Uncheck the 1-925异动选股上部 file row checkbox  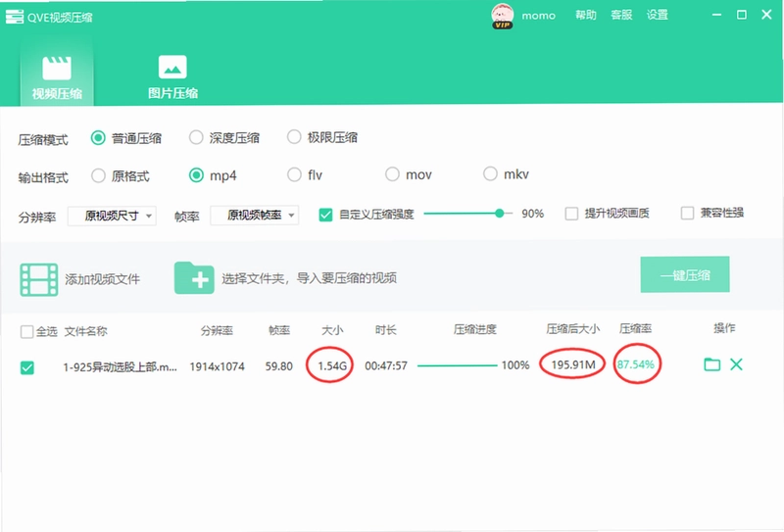(27, 368)
